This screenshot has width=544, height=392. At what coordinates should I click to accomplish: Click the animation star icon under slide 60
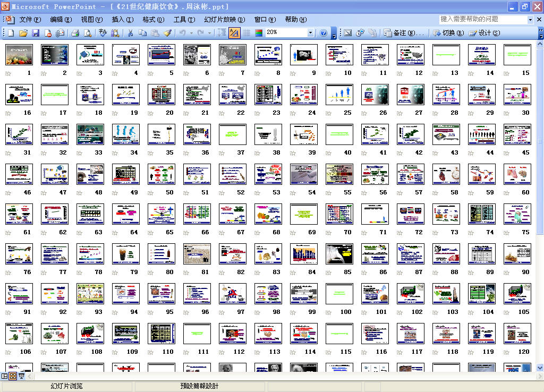coord(506,193)
